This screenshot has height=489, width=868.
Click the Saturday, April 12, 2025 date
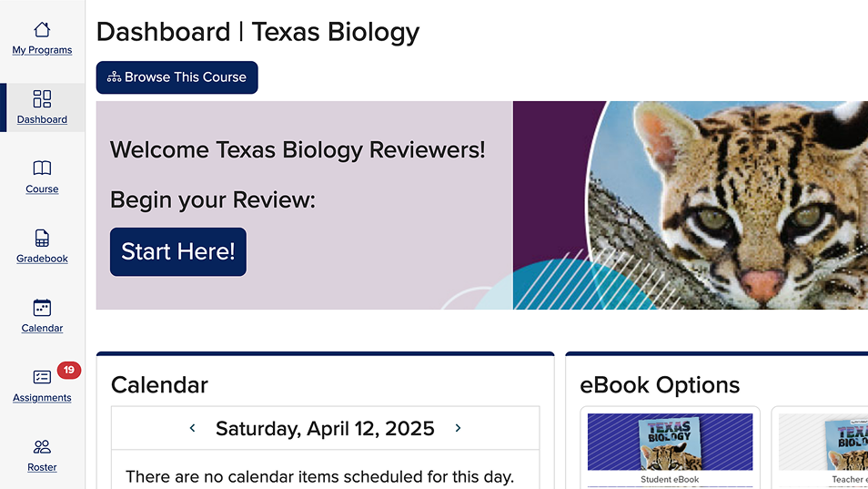click(x=325, y=428)
